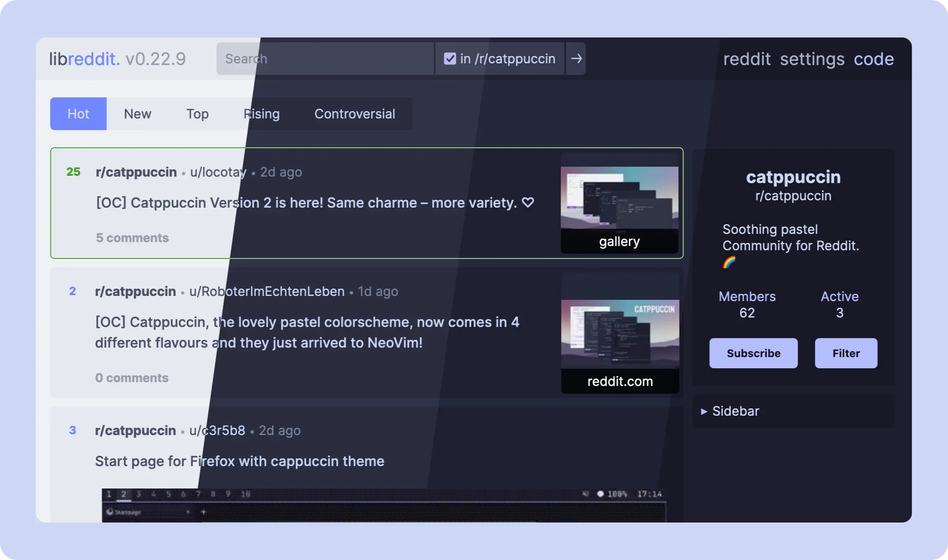
Task: Click the search submit arrow icon
Action: (576, 59)
